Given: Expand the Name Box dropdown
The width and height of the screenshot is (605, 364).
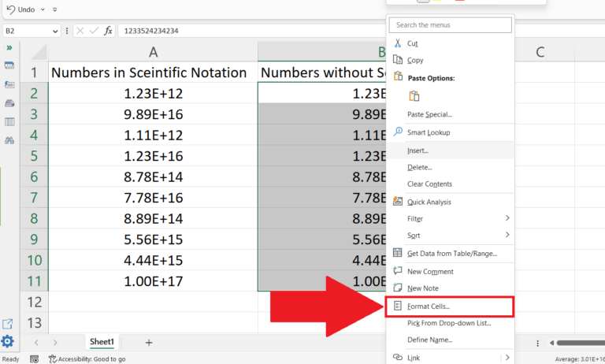Looking at the screenshot, I should coord(55,31).
